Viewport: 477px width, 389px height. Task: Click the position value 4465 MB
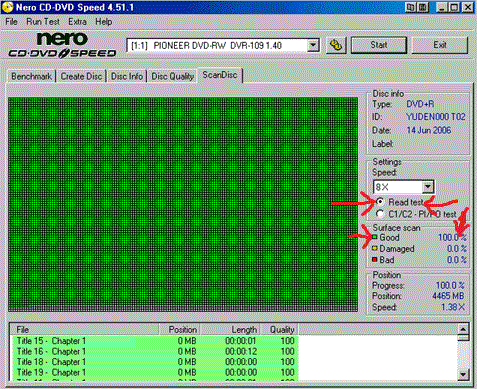(448, 296)
